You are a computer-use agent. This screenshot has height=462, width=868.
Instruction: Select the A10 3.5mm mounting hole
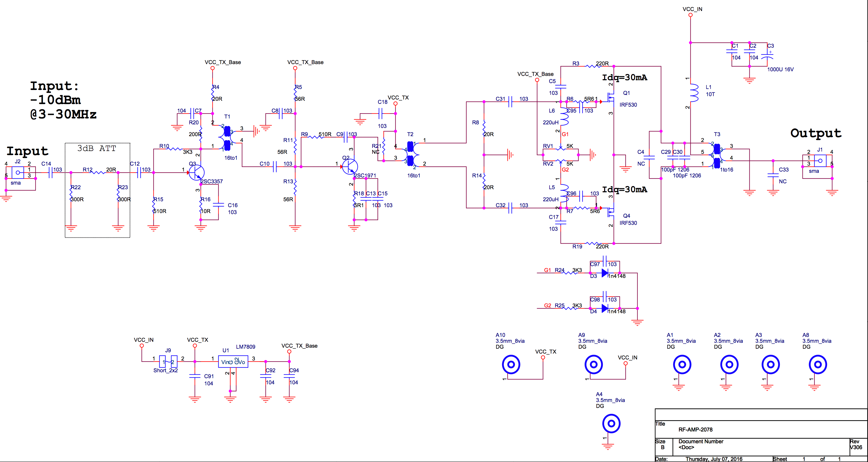pyautogui.click(x=511, y=365)
